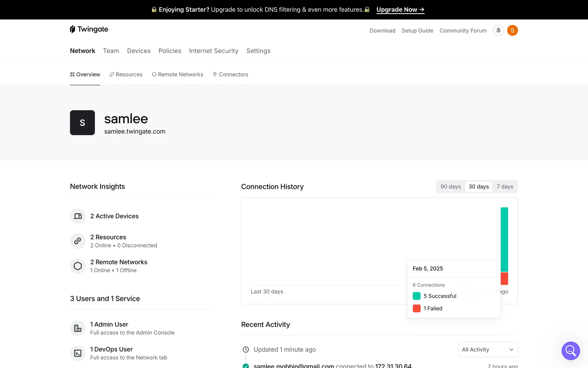
Task: Open the orange S user avatar
Action: (x=512, y=30)
